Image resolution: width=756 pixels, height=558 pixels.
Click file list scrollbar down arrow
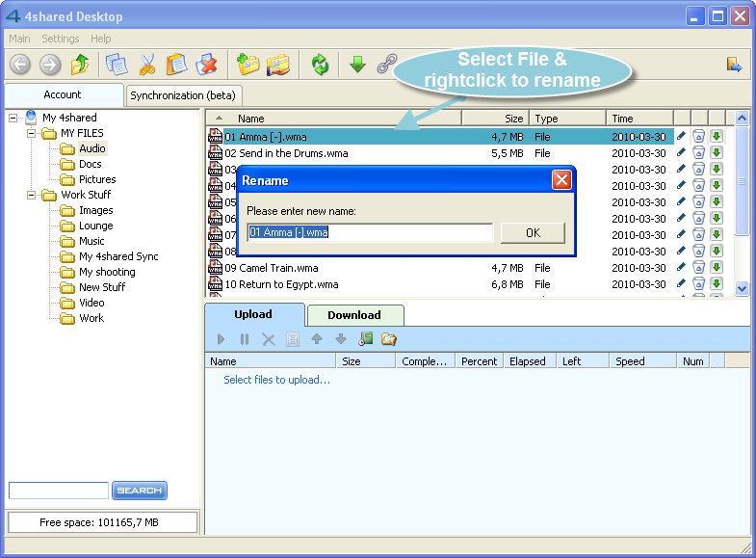(742, 288)
